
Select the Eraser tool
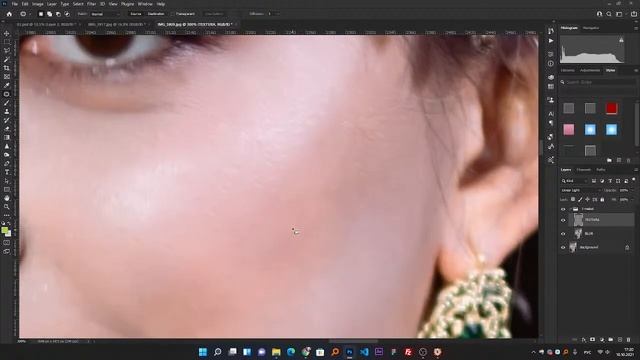pos(7,129)
